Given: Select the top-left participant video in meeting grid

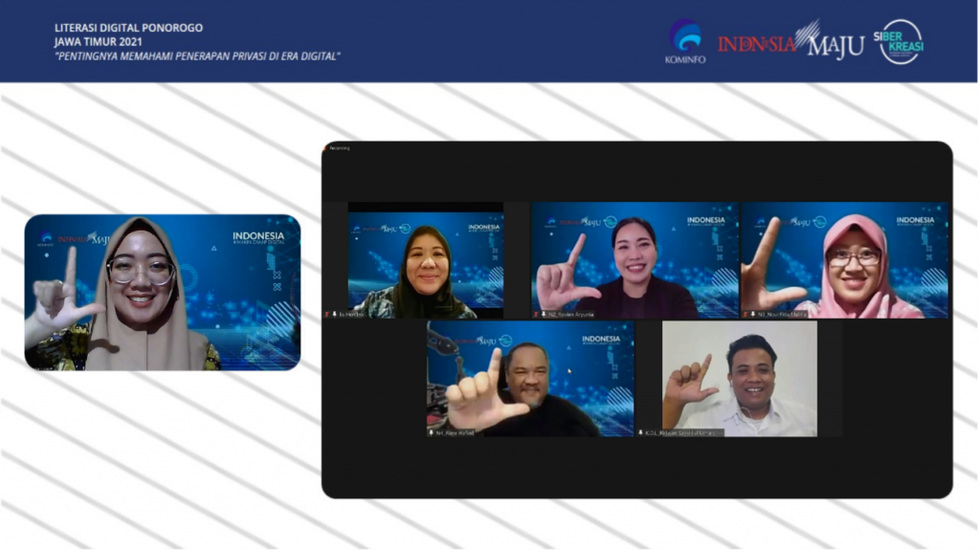Looking at the screenshot, I should (x=426, y=259).
